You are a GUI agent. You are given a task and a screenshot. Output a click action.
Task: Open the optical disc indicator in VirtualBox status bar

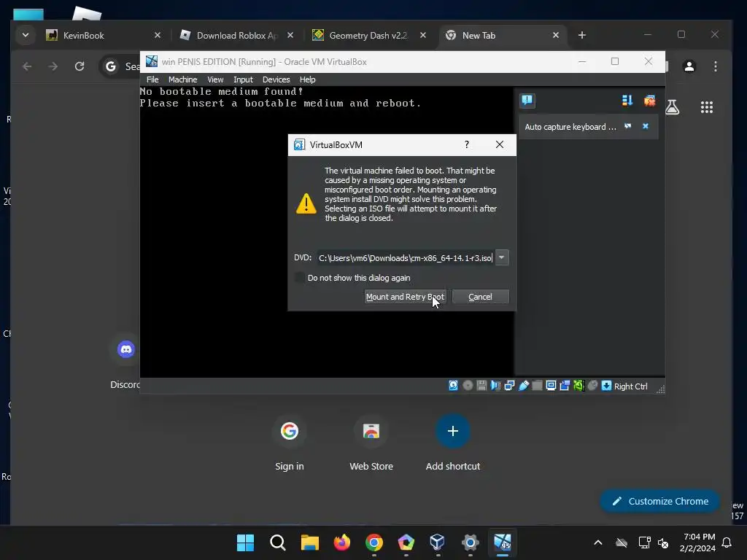click(x=468, y=386)
